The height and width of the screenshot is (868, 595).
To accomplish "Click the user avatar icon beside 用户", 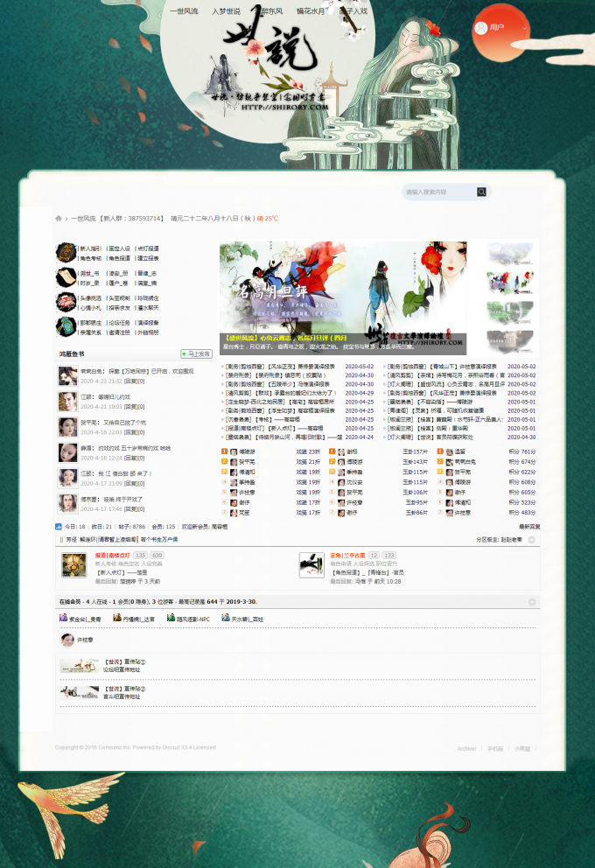I will pyautogui.click(x=481, y=28).
